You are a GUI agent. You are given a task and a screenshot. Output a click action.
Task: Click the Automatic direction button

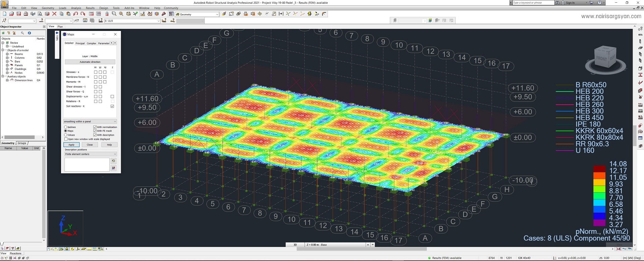(x=90, y=62)
